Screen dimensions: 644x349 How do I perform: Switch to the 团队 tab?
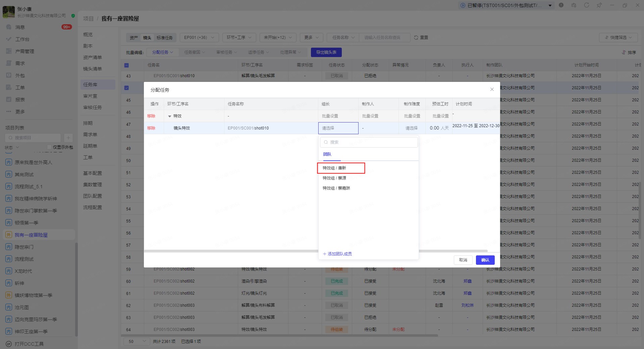click(x=327, y=154)
